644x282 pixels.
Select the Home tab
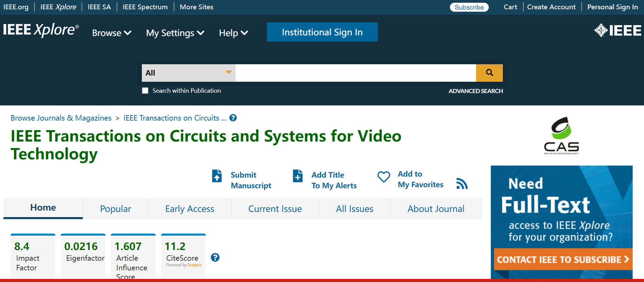coord(43,208)
